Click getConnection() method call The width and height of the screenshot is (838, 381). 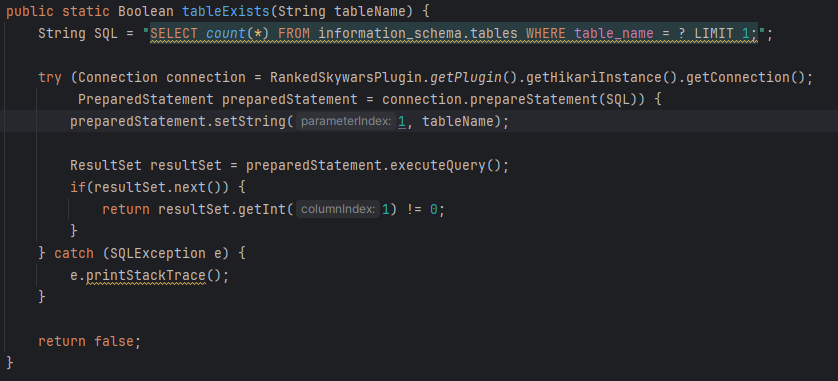tap(746, 77)
